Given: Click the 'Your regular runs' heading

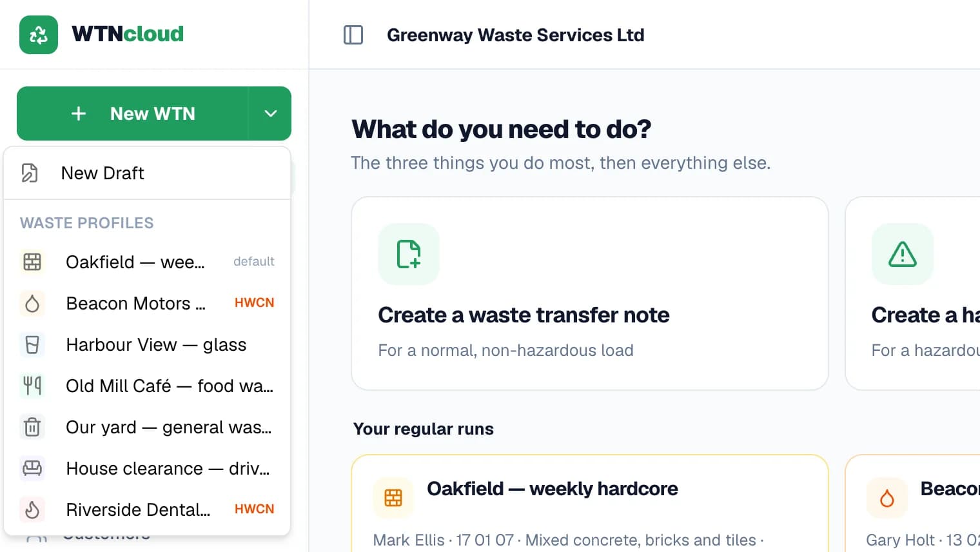Looking at the screenshot, I should pyautogui.click(x=424, y=429).
